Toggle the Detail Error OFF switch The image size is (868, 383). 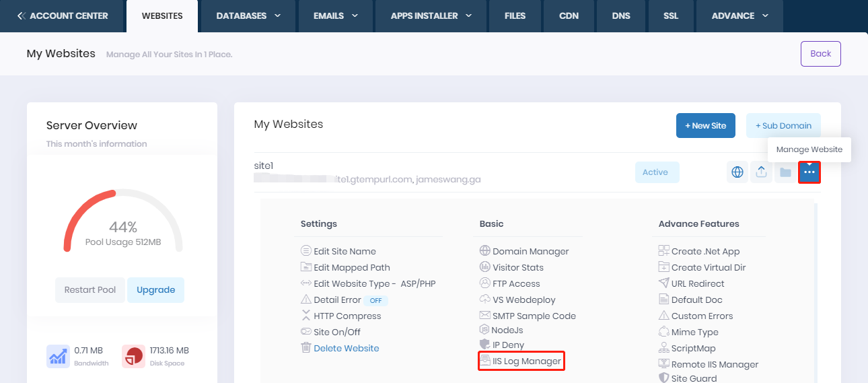376,300
